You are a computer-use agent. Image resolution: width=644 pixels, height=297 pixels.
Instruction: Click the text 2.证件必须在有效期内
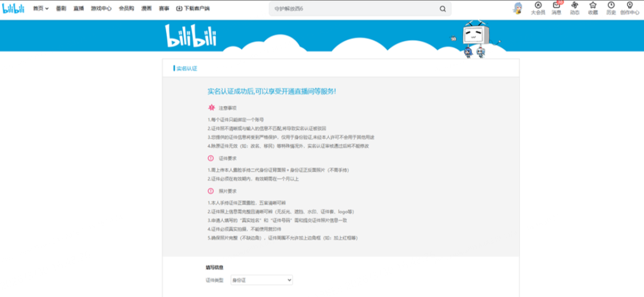[231, 179]
